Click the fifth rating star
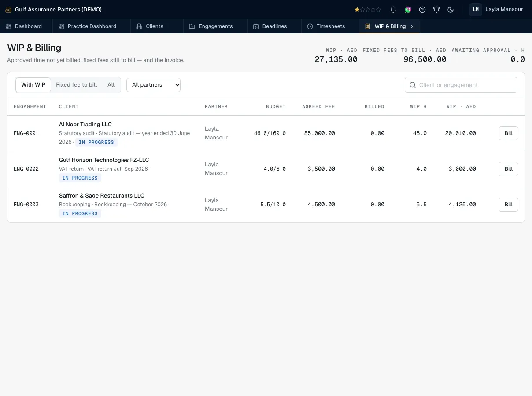 (x=378, y=9)
